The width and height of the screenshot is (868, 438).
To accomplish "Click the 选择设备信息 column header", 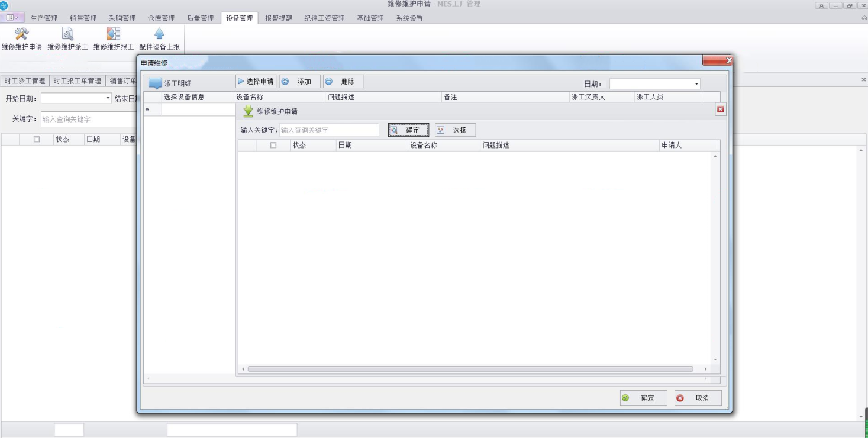I will pyautogui.click(x=198, y=97).
